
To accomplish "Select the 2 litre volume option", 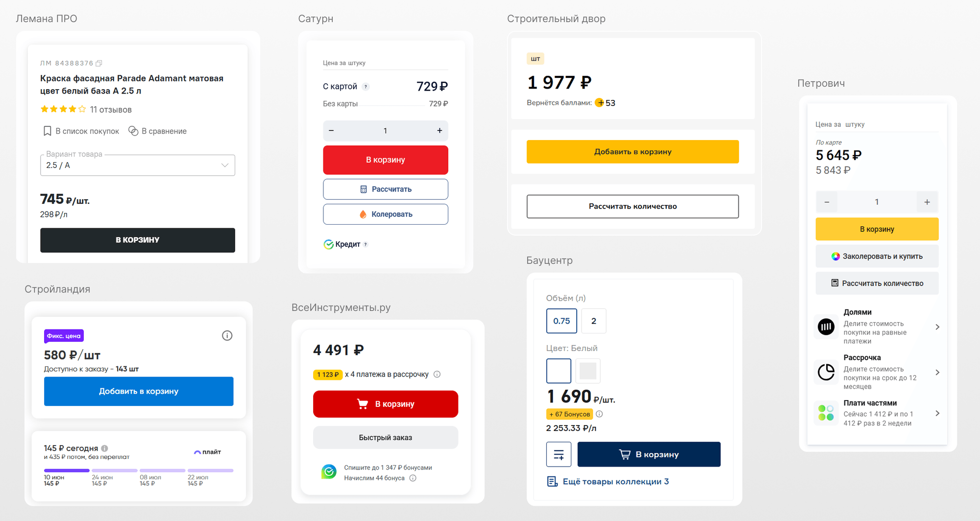I will (594, 321).
